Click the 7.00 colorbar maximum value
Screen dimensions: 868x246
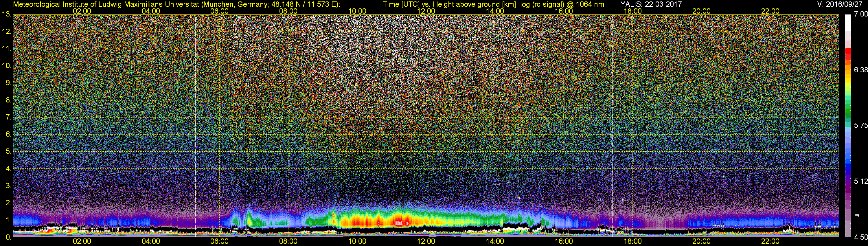860,14
